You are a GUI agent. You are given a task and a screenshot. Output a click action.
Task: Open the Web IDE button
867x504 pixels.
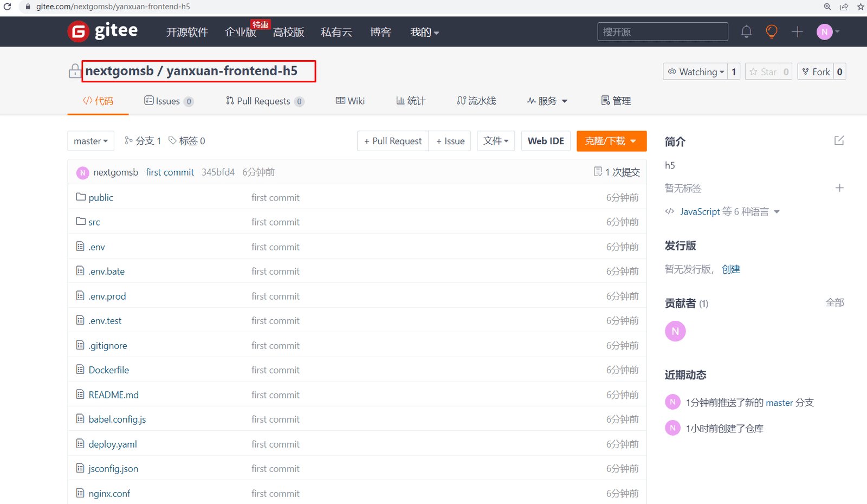point(546,141)
